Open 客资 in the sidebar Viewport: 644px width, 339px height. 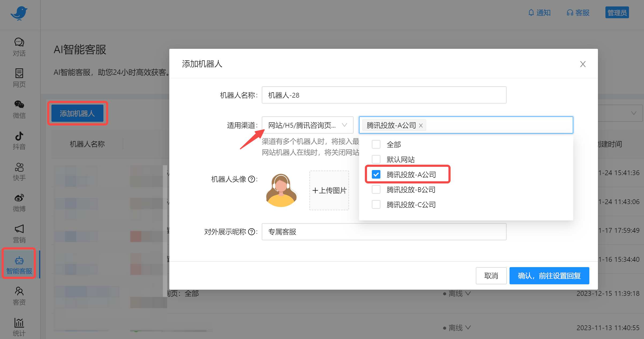tap(19, 296)
